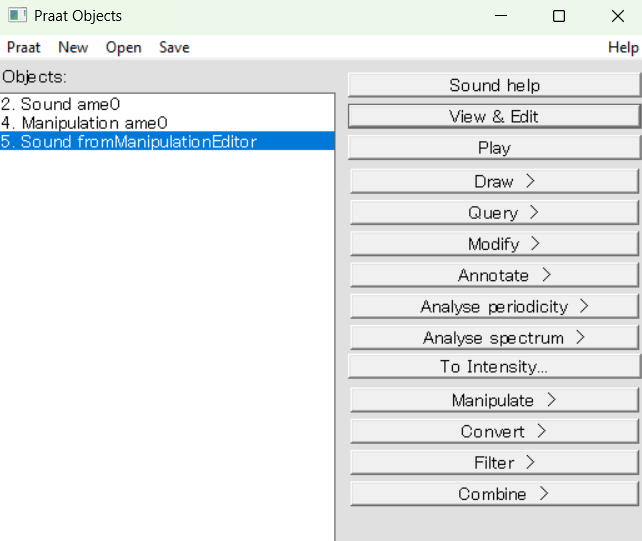Select object 4. Manipulation ame0

(x=167, y=123)
